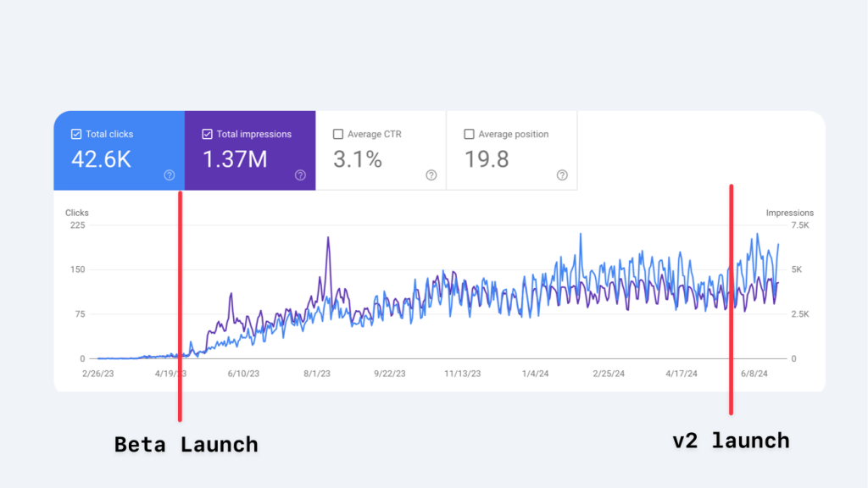Open the Total impressions help tooltip
The width and height of the screenshot is (868, 488).
click(299, 175)
